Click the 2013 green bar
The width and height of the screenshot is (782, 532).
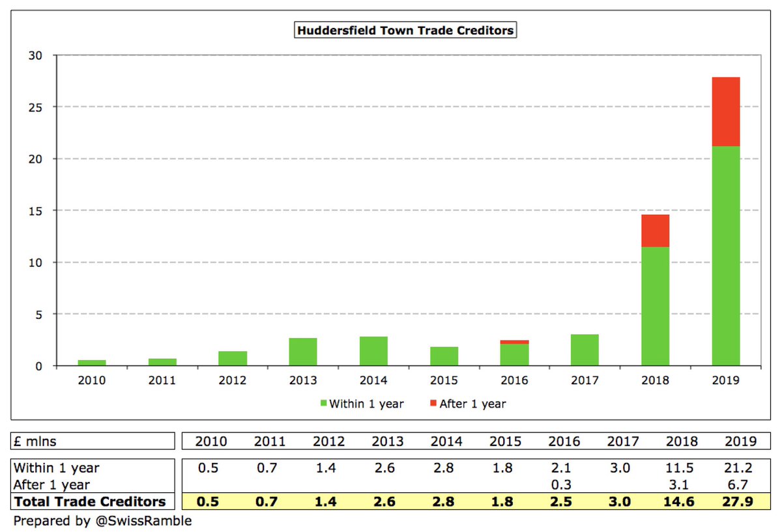303,352
